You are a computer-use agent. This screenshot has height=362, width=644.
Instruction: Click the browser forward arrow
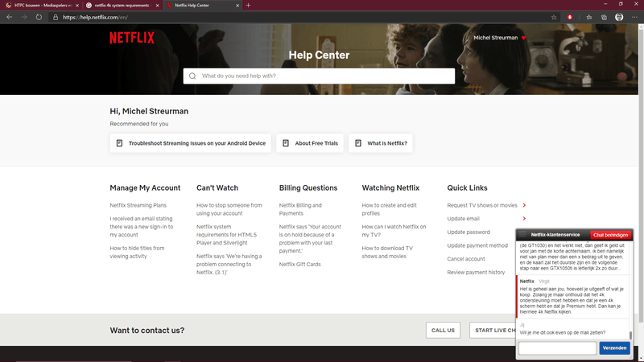pos(24,17)
